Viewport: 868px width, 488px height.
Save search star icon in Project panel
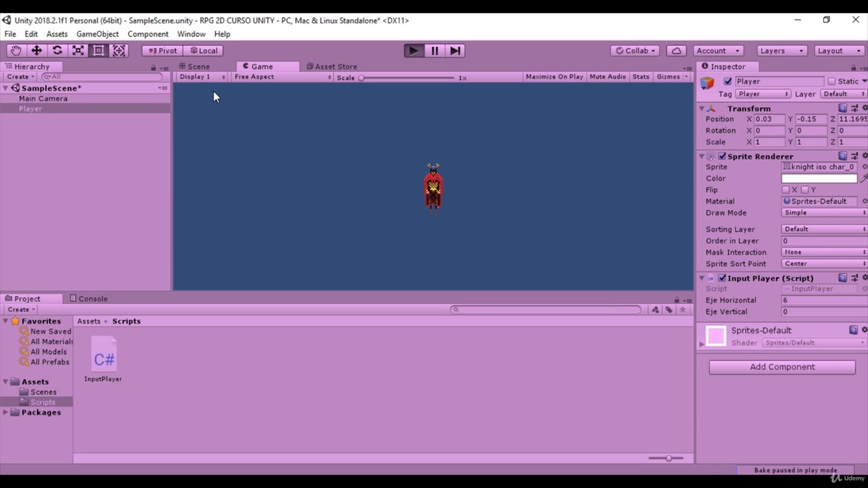click(683, 310)
